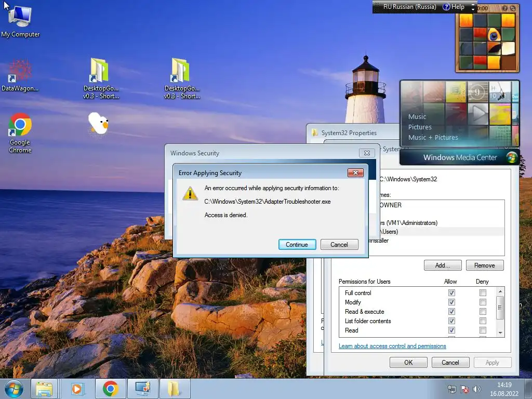This screenshot has width=532, height=399.
Task: Click Continue in Error Applying Security
Action: coord(297,245)
